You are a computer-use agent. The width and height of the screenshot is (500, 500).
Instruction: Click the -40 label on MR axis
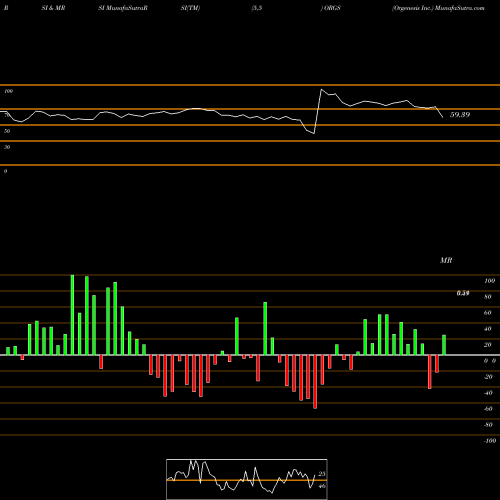488,393
